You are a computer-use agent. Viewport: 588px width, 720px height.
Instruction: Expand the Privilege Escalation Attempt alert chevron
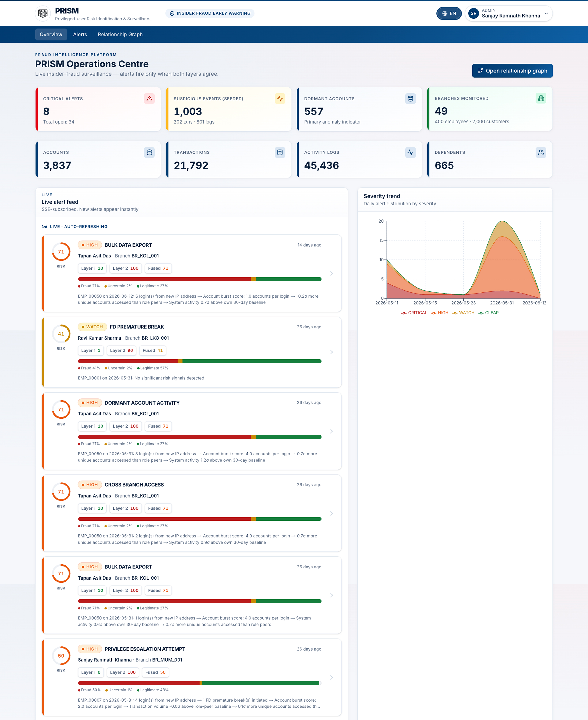pyautogui.click(x=331, y=677)
